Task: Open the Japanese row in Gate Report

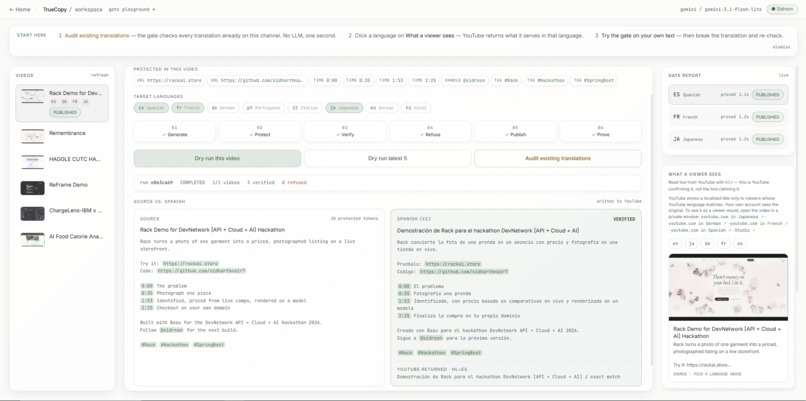Action: 728,139
